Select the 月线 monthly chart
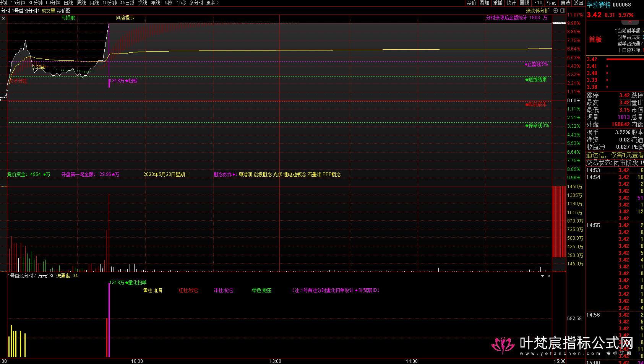This screenshot has width=644, height=364. pyautogui.click(x=94, y=3)
